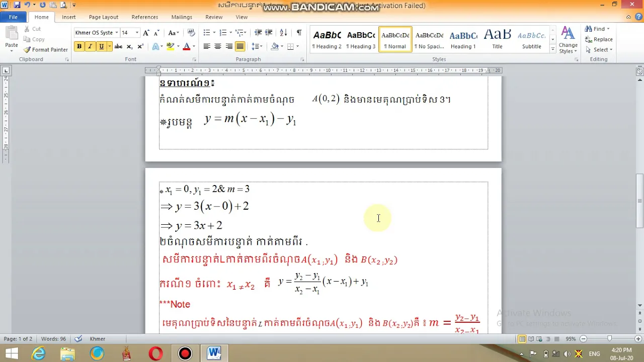Click the Cut command
Viewport: 644px width, 362px height.
(x=32, y=29)
